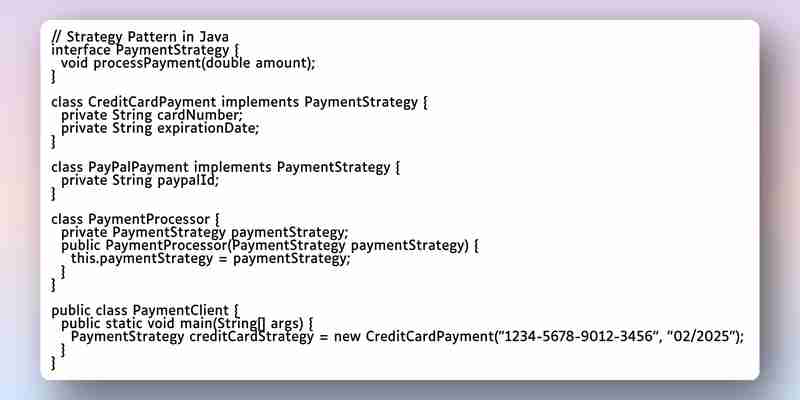Click the public static void main line
The image size is (800, 400).
(187, 323)
